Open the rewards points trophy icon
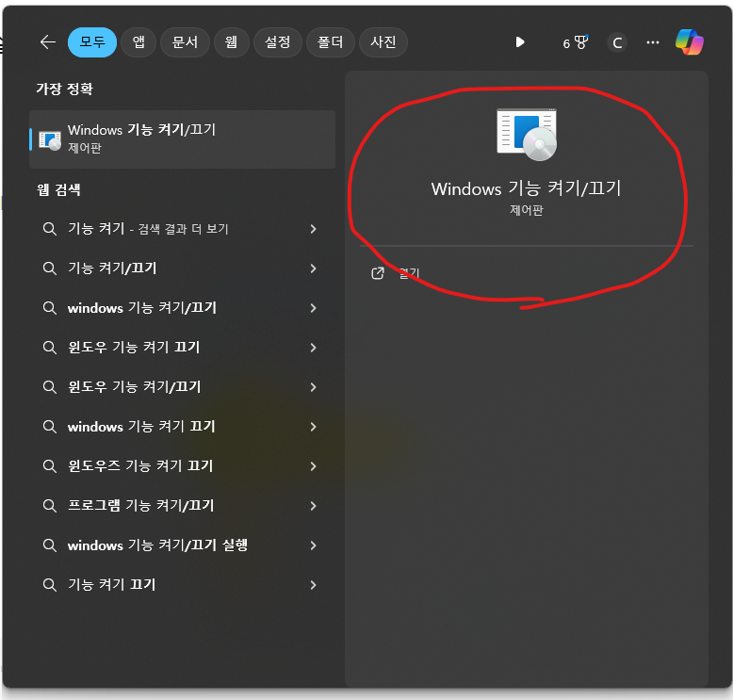Image resolution: width=733 pixels, height=700 pixels. pyautogui.click(x=575, y=42)
